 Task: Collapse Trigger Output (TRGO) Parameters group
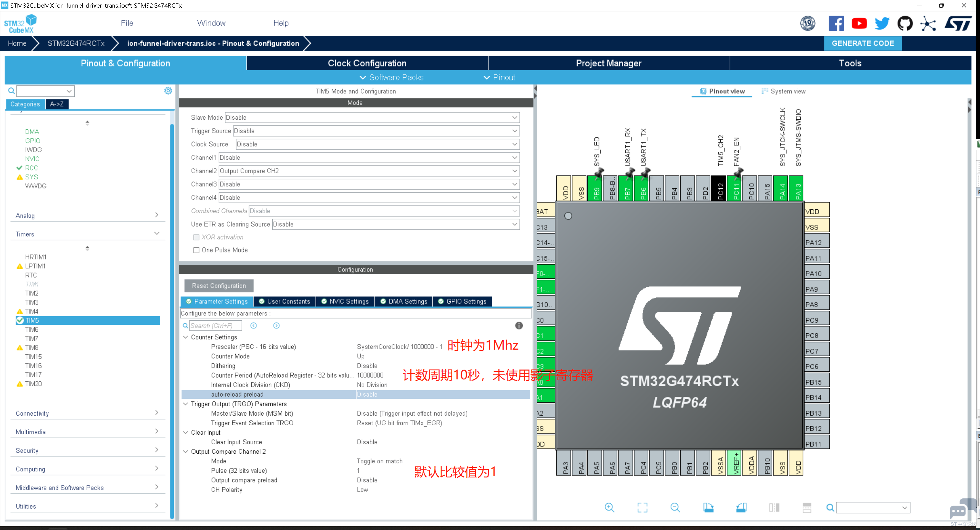coord(185,404)
